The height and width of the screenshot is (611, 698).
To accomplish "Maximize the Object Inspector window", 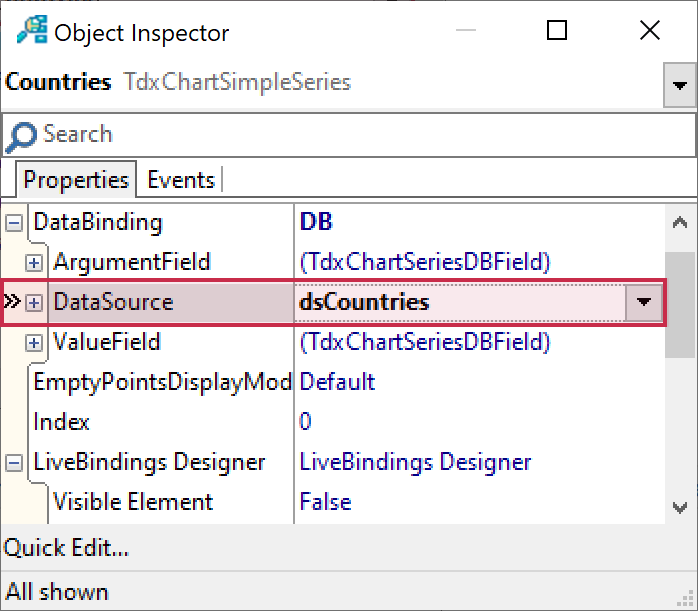I will pos(557,31).
